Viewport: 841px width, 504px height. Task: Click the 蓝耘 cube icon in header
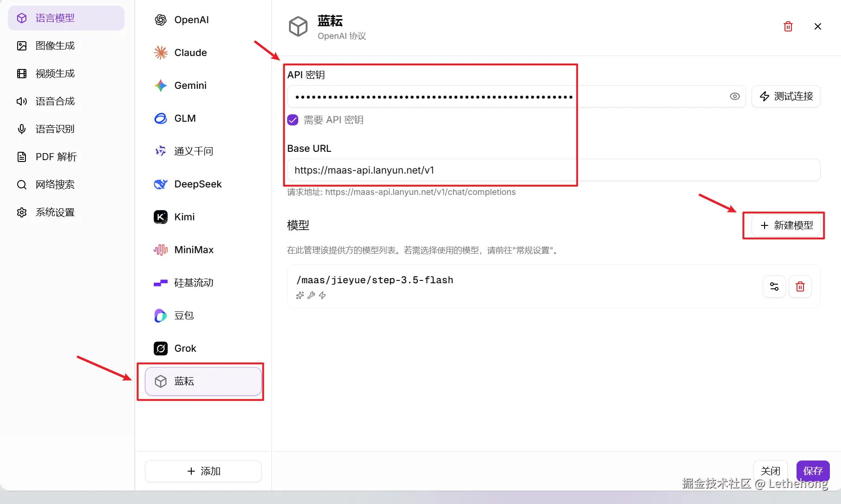[298, 26]
